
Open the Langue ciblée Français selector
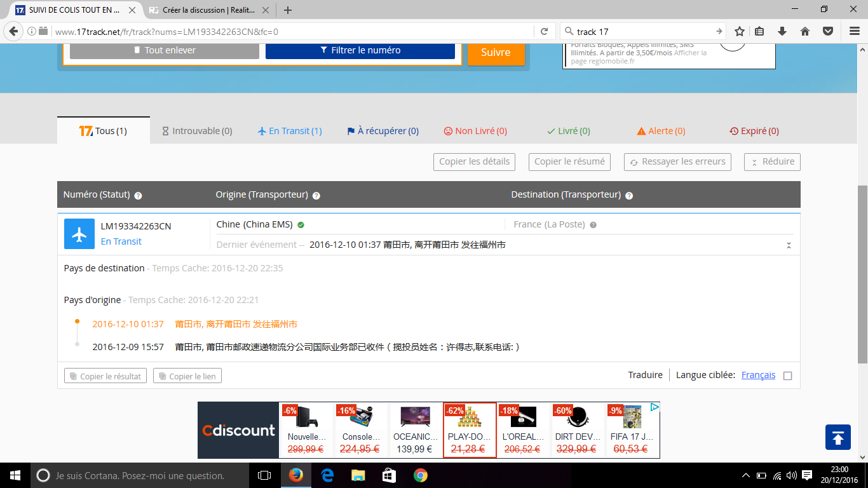pyautogui.click(x=758, y=375)
